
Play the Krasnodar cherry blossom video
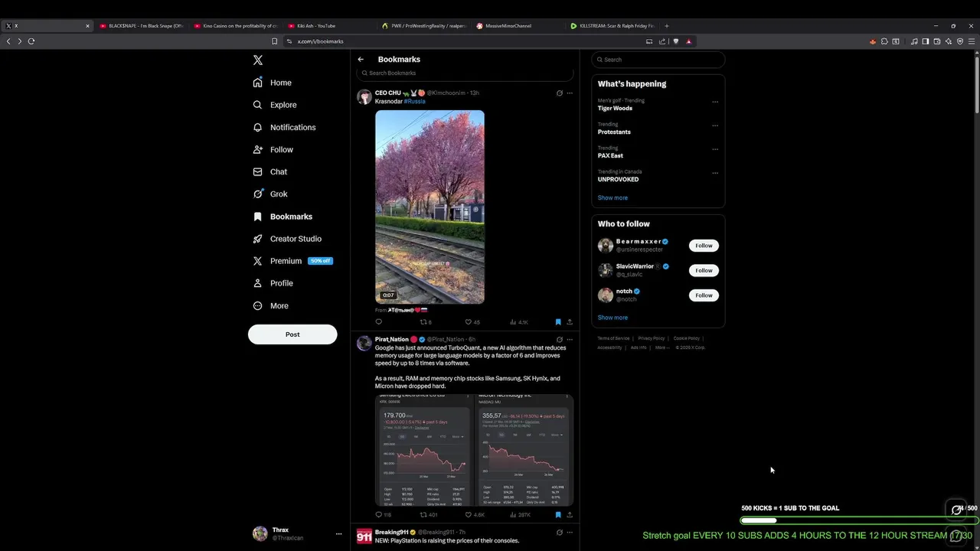tap(430, 207)
